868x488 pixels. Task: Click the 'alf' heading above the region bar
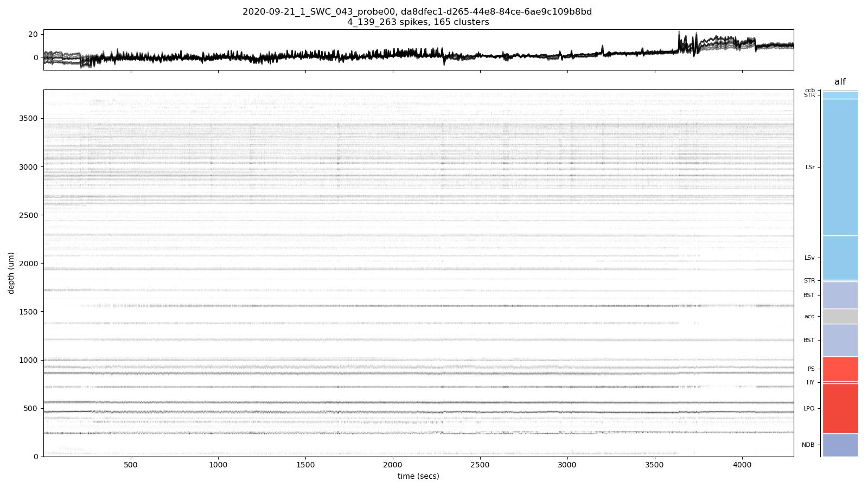840,82
